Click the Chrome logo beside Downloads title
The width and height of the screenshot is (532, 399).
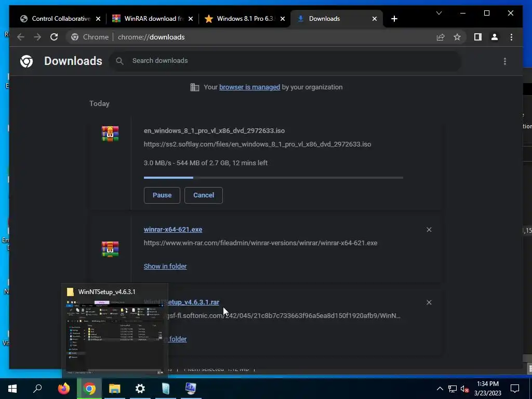pyautogui.click(x=26, y=61)
